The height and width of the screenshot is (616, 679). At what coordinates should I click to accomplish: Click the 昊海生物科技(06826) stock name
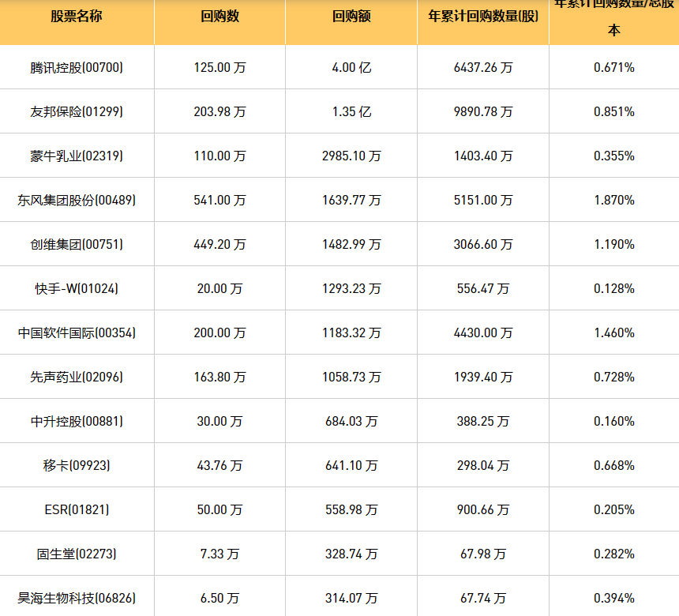coord(77,599)
